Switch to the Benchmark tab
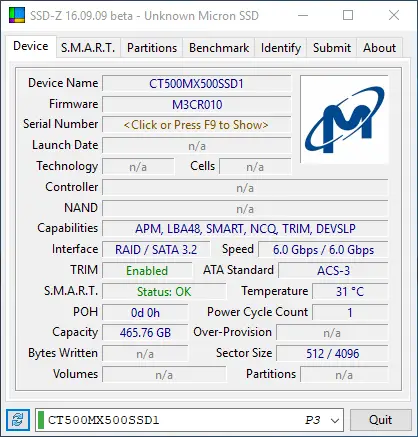The image size is (418, 437). (219, 48)
